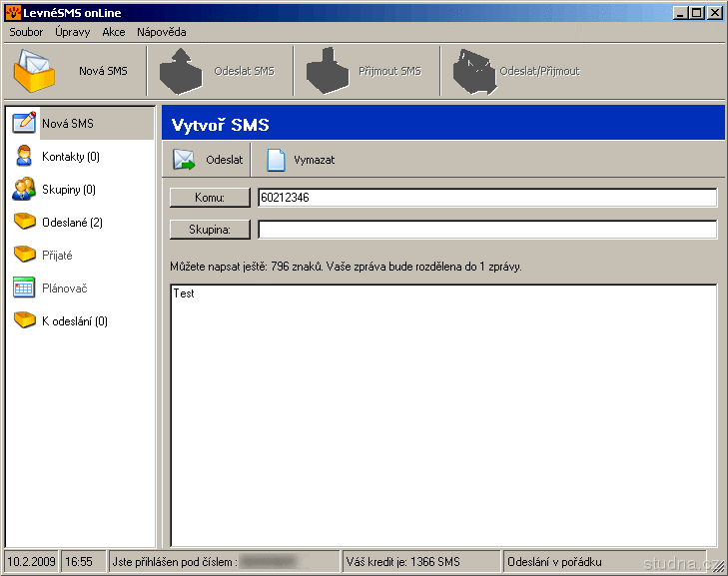The height and width of the screenshot is (576, 728).
Task: Open the Akce menu
Action: (114, 32)
